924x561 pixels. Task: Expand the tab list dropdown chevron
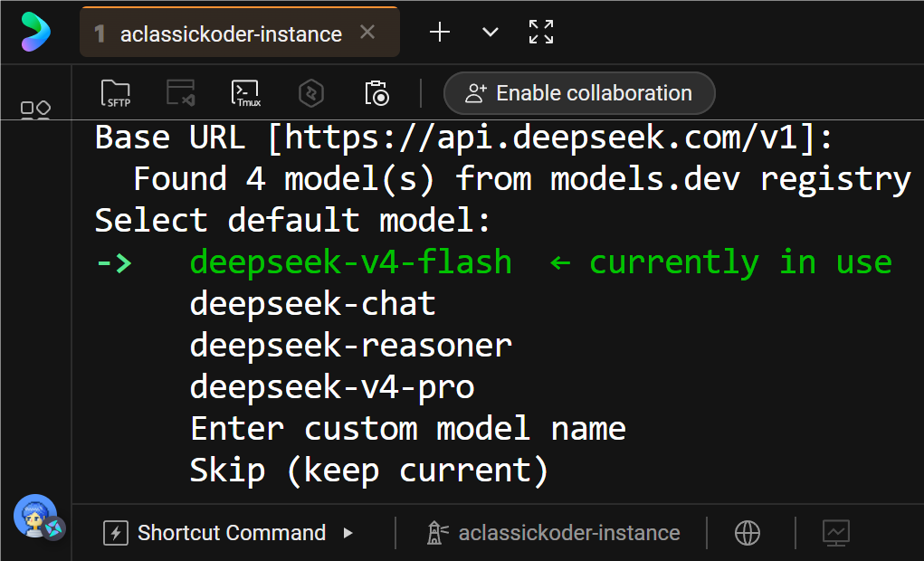click(491, 32)
